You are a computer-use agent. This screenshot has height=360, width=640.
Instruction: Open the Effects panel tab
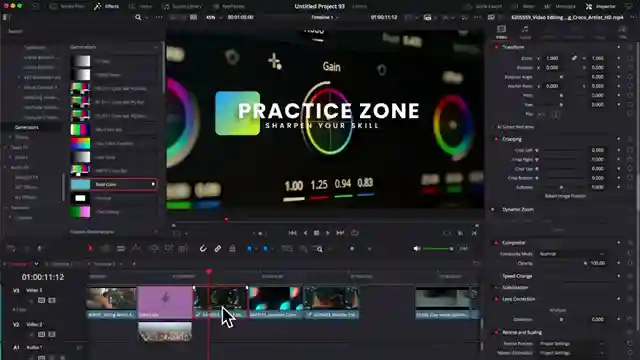pyautogui.click(x=106, y=7)
